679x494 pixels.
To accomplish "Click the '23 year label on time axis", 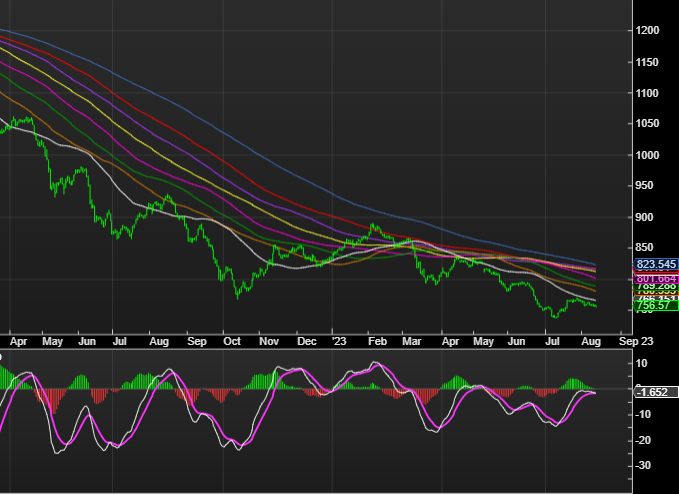I will coord(339,342).
